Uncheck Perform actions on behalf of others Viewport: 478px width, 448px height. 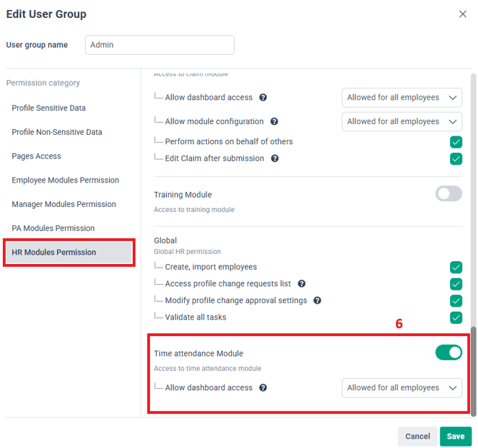[456, 141]
